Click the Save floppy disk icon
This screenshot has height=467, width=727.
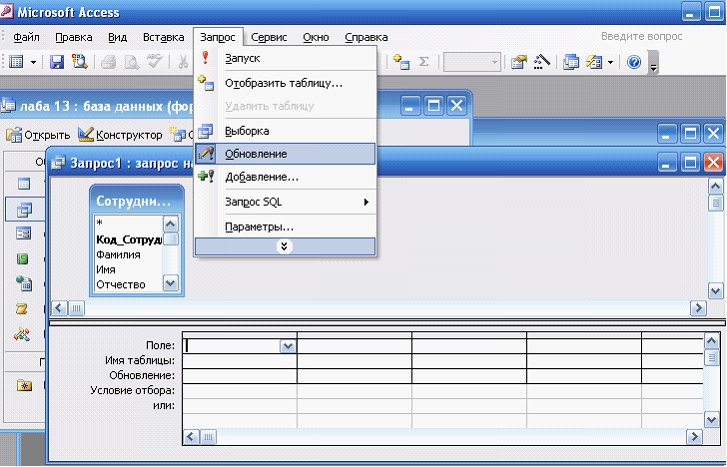click(x=57, y=62)
